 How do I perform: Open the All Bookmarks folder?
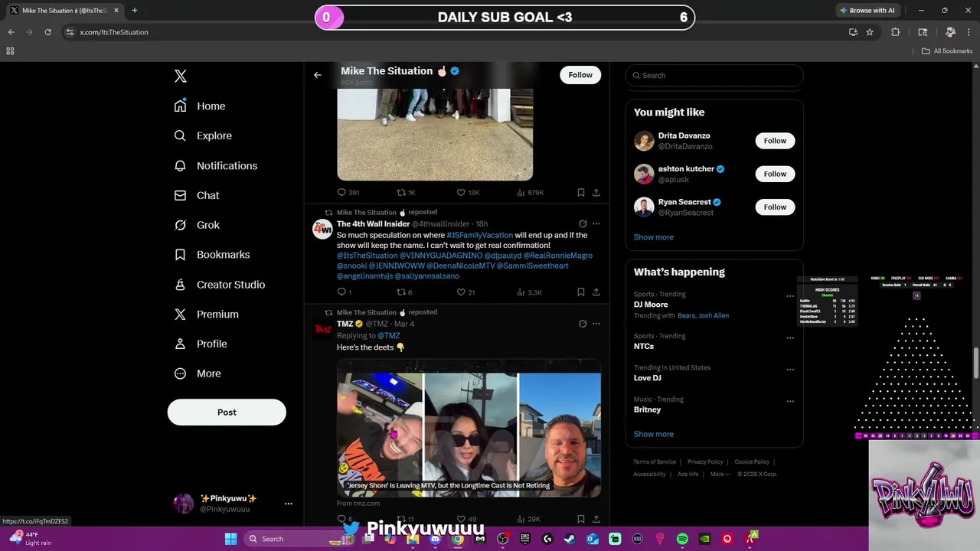coord(947,51)
